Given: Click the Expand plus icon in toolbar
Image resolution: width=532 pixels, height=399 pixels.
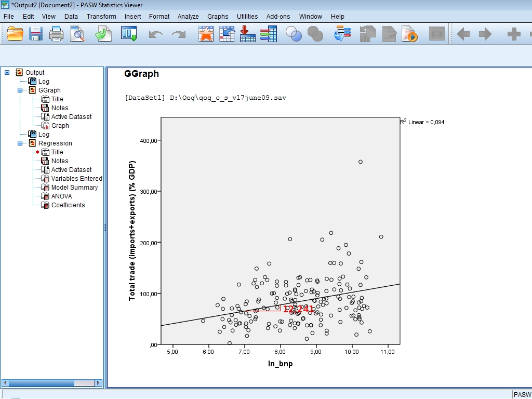Looking at the screenshot, I should 513,35.
